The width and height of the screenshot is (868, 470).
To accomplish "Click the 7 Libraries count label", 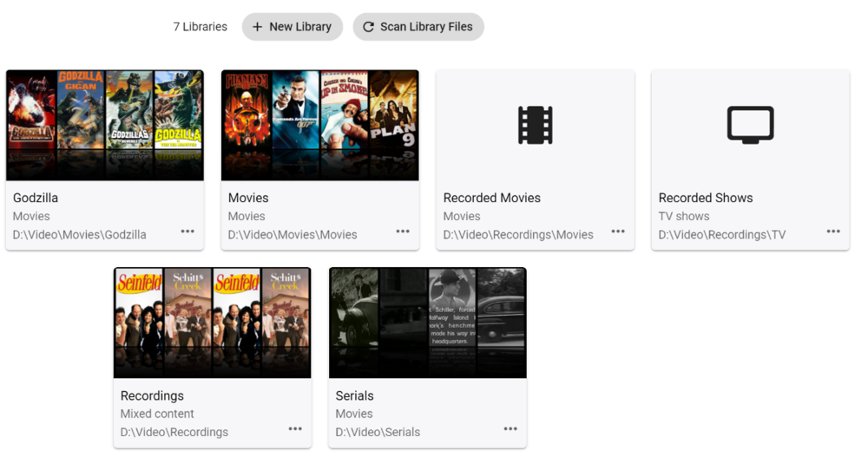I will click(201, 27).
